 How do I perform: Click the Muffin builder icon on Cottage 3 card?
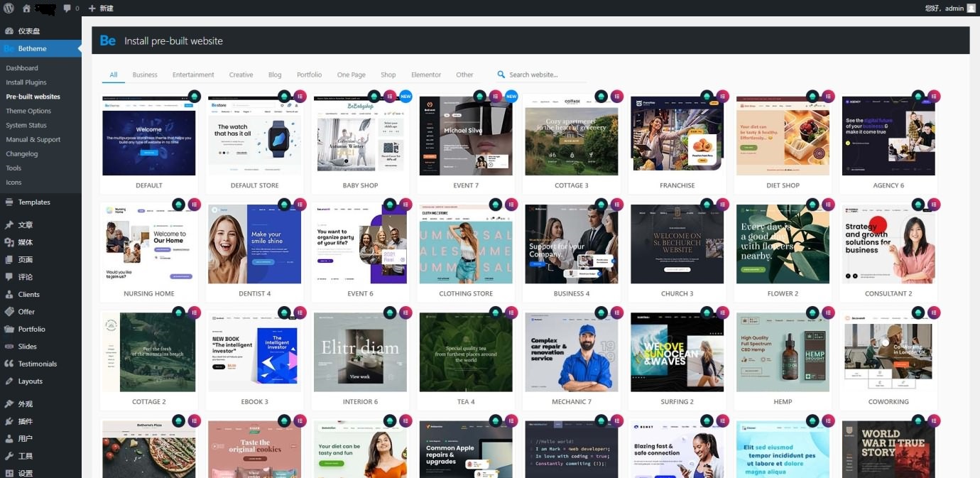(601, 96)
